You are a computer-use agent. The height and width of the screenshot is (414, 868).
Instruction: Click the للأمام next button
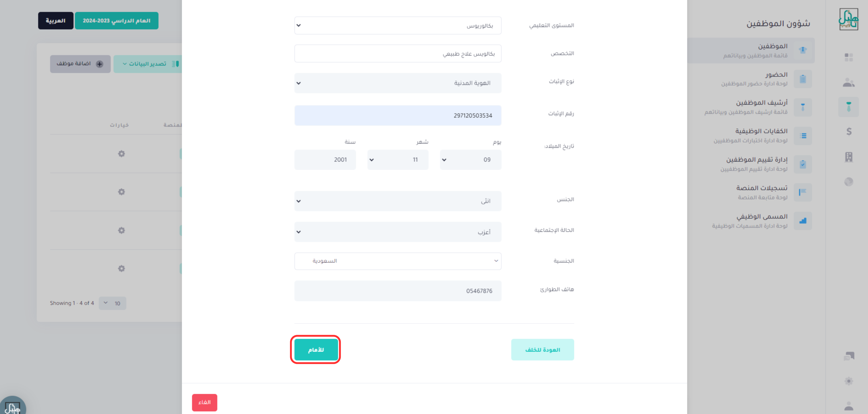pos(316,350)
